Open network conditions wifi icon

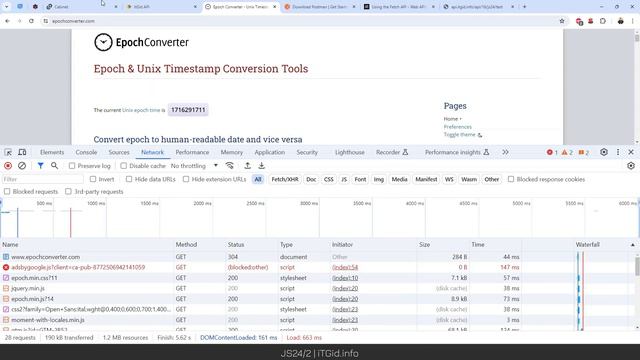click(x=230, y=166)
